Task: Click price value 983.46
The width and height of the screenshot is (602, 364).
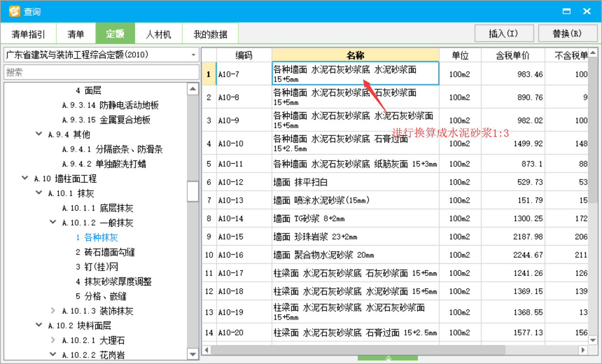Action: coord(530,74)
